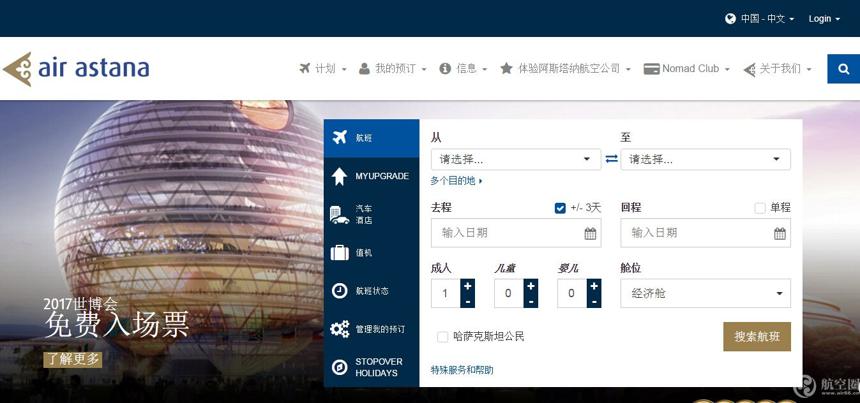Uncheck the +/- 3天 checkbox
The width and height of the screenshot is (860, 403).
click(560, 208)
